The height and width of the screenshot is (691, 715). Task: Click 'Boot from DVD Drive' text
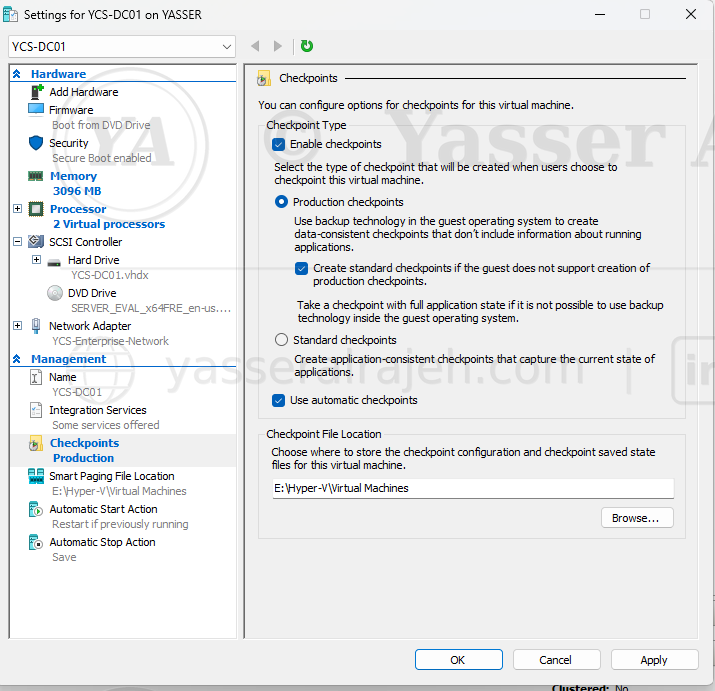click(101, 125)
